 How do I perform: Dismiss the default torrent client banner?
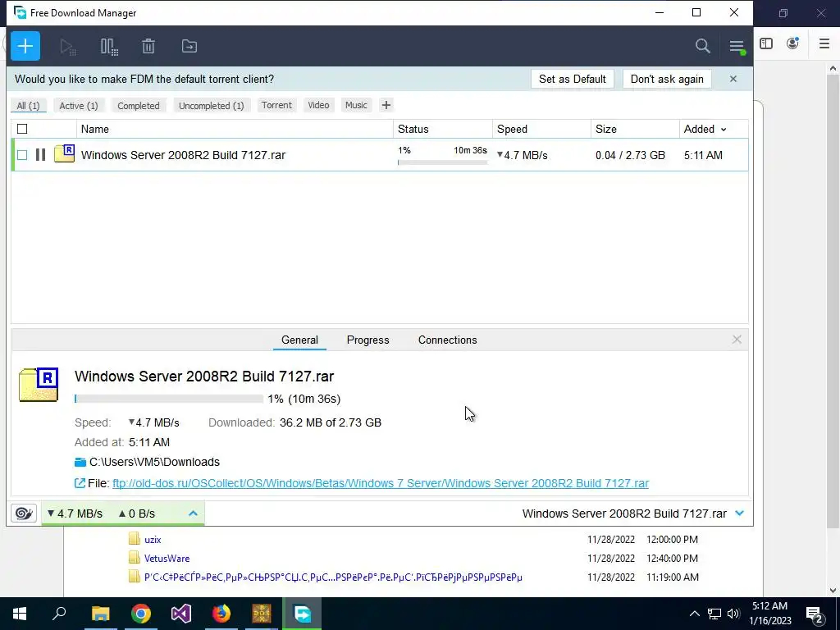pyautogui.click(x=733, y=79)
